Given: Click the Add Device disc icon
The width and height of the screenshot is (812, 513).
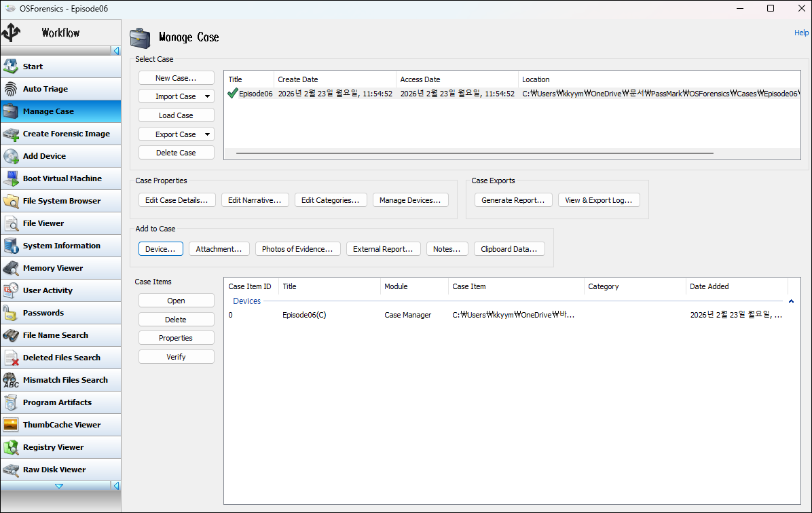Looking at the screenshot, I should pyautogui.click(x=10, y=156).
